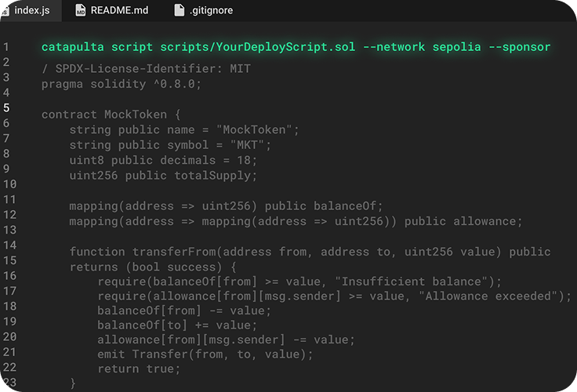The height and width of the screenshot is (392, 577).
Task: Click the catapulta script command line
Action: pos(296,47)
